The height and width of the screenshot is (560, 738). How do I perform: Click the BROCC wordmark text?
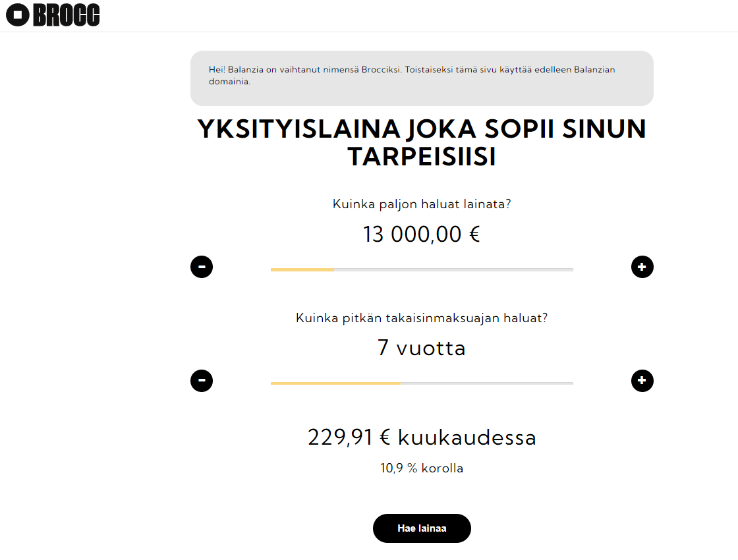65,14
